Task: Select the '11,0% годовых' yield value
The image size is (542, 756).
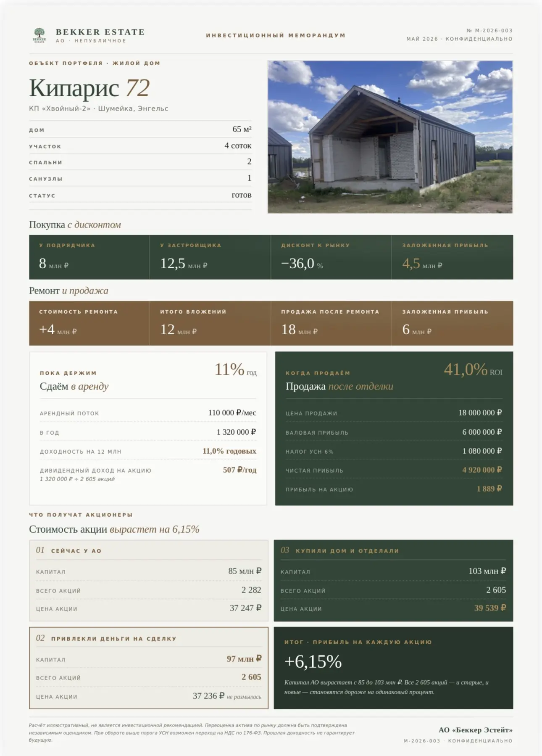Action: (229, 451)
